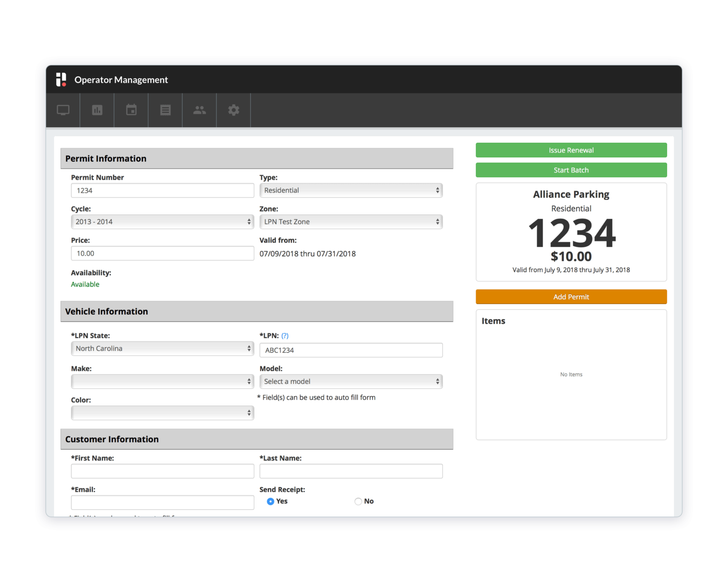Screen dimensions: 728x582
Task: Select Yes for Send Receipt
Action: 270,501
